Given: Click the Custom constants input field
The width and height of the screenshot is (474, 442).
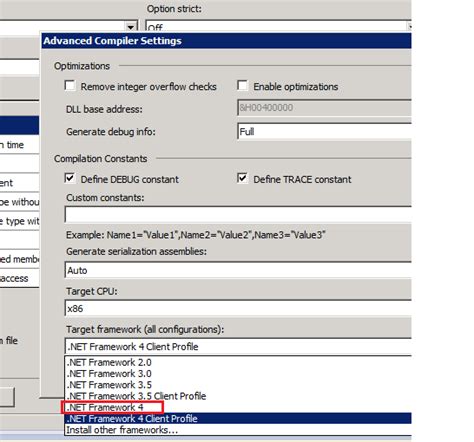Looking at the screenshot, I should coord(238,214).
